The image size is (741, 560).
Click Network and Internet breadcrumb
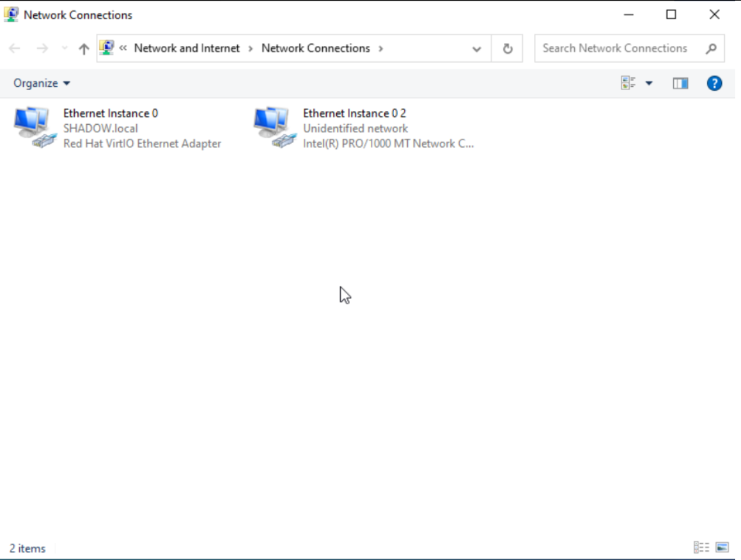tap(187, 48)
